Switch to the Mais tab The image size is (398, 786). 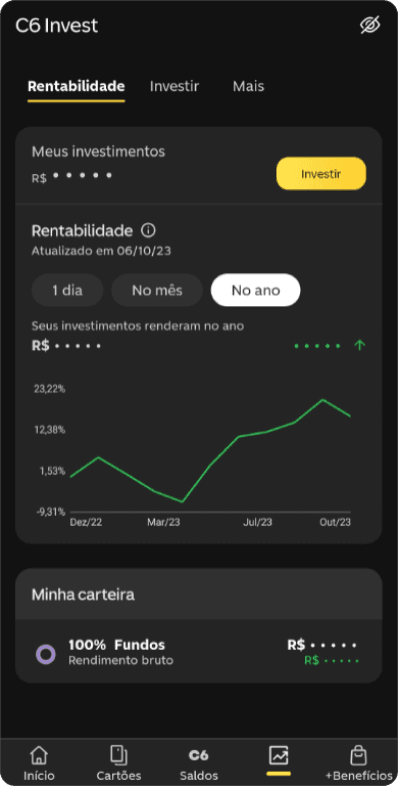click(x=248, y=86)
